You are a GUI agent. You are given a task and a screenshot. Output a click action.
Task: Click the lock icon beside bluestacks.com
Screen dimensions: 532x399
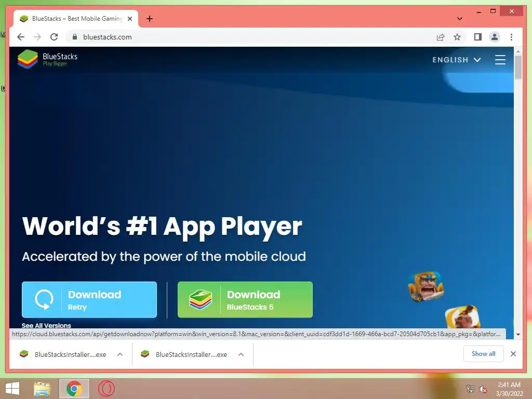[x=75, y=37]
